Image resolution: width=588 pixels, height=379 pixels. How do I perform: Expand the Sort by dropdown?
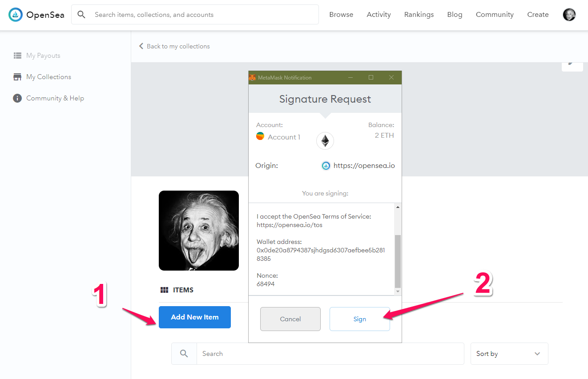pyautogui.click(x=509, y=354)
